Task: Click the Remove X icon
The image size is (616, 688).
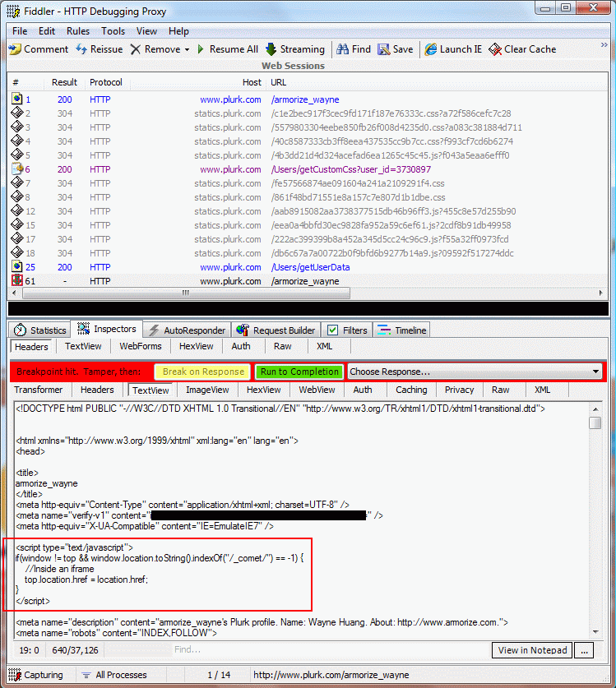Action: click(x=135, y=49)
